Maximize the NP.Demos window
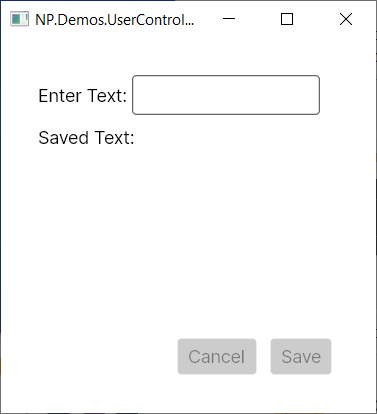The height and width of the screenshot is (414, 377). pyautogui.click(x=287, y=19)
